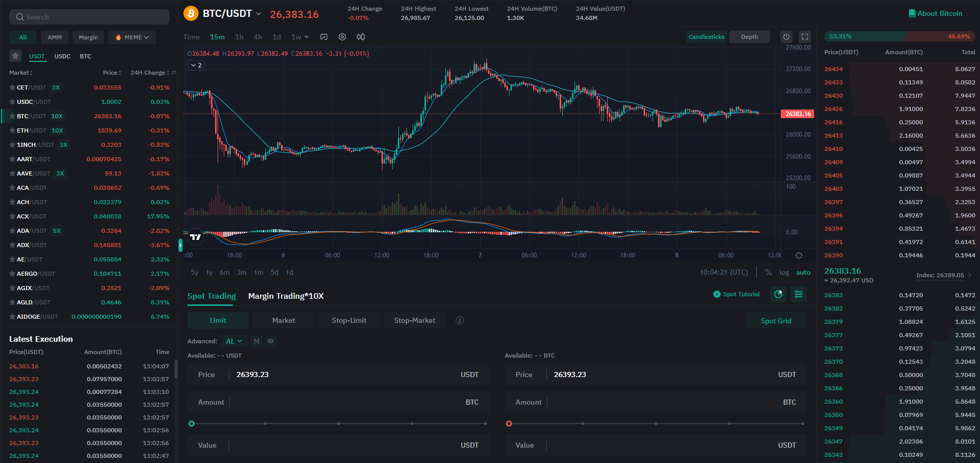Switch to Depth chart view

[750, 37]
